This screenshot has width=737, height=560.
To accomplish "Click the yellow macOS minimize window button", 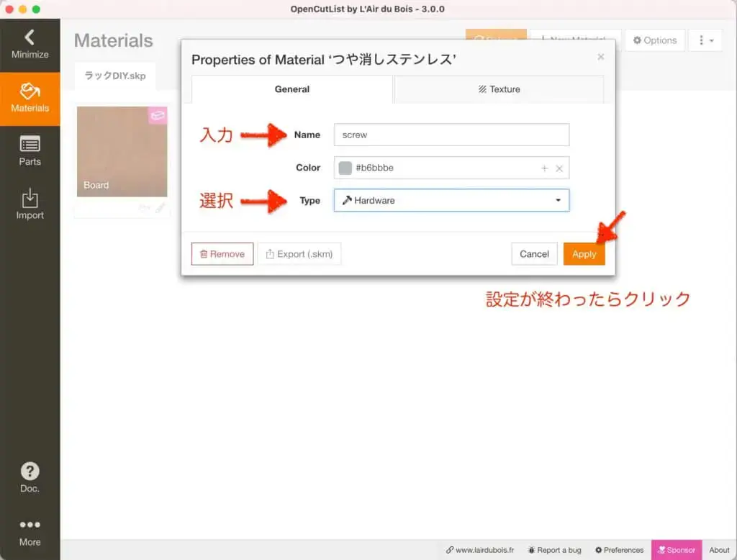I will pos(22,9).
